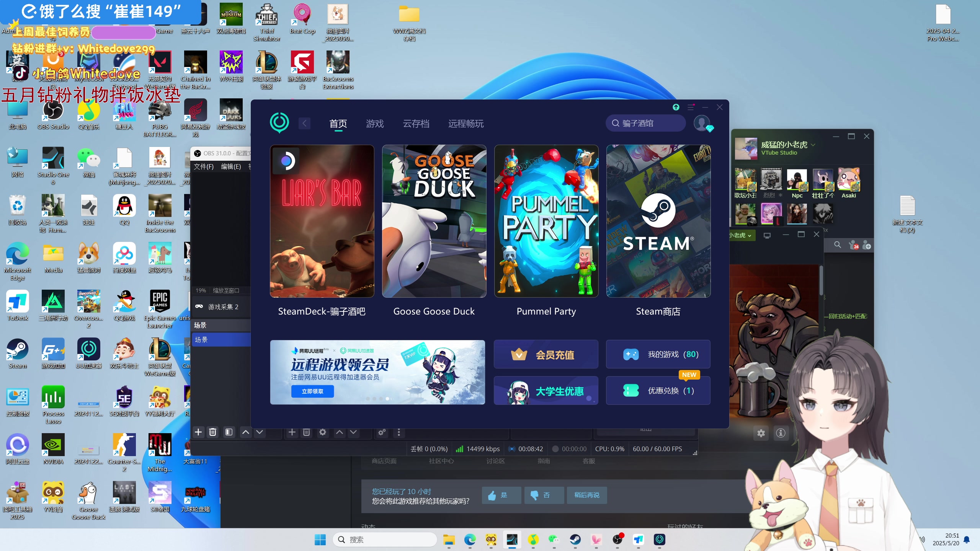The height and width of the screenshot is (551, 980).
Task: Select the Pummel Party game card
Action: click(546, 221)
